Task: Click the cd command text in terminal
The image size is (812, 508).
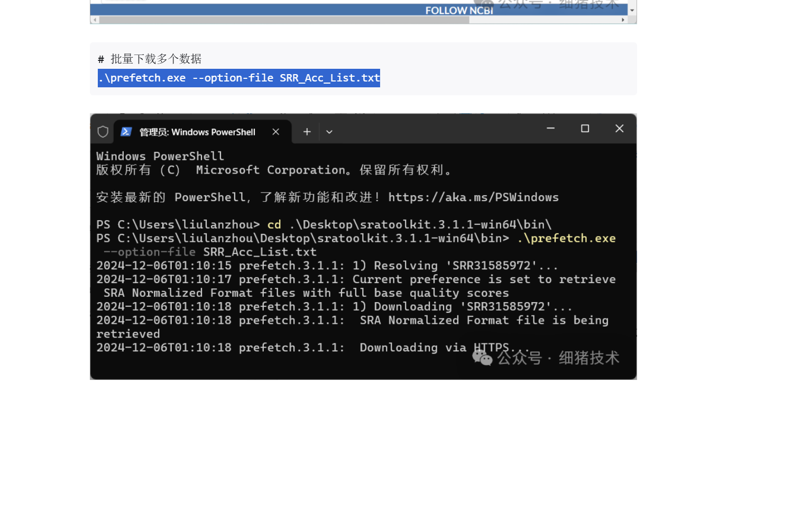Action: (x=274, y=225)
